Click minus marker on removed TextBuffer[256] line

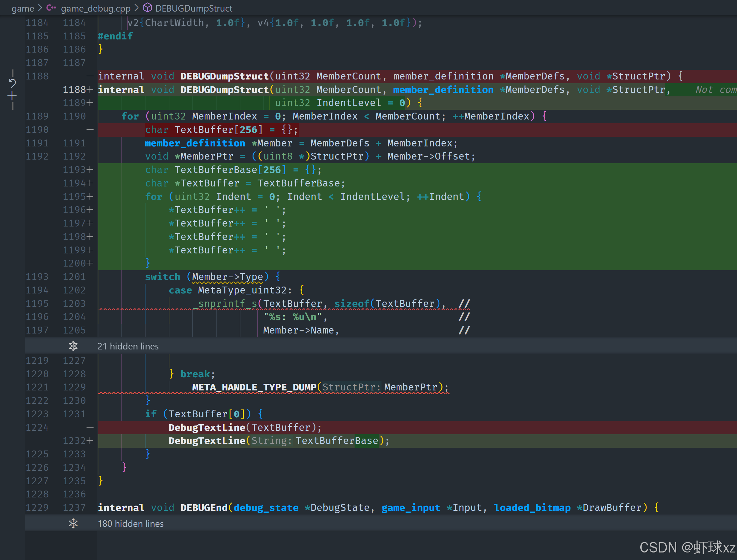coord(90,130)
